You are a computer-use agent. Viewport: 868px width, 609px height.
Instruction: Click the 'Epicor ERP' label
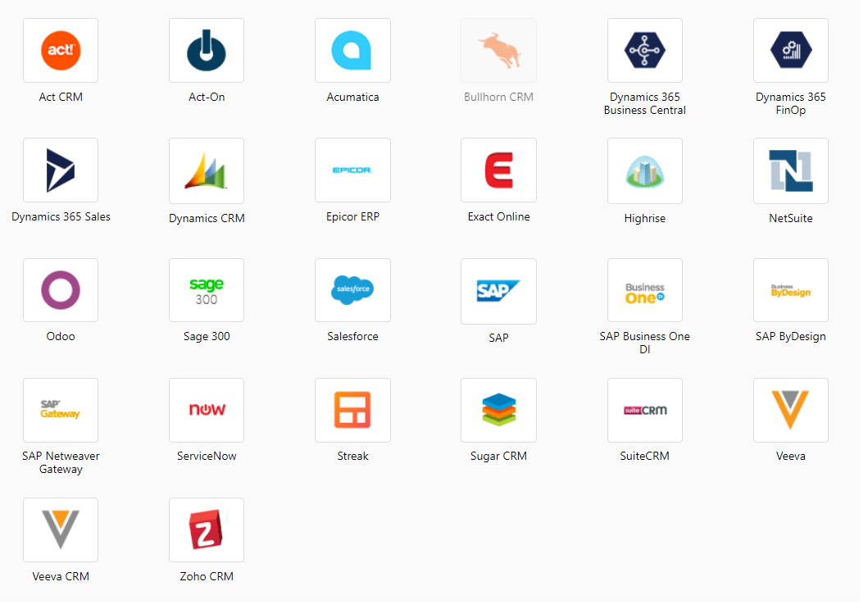pos(352,216)
